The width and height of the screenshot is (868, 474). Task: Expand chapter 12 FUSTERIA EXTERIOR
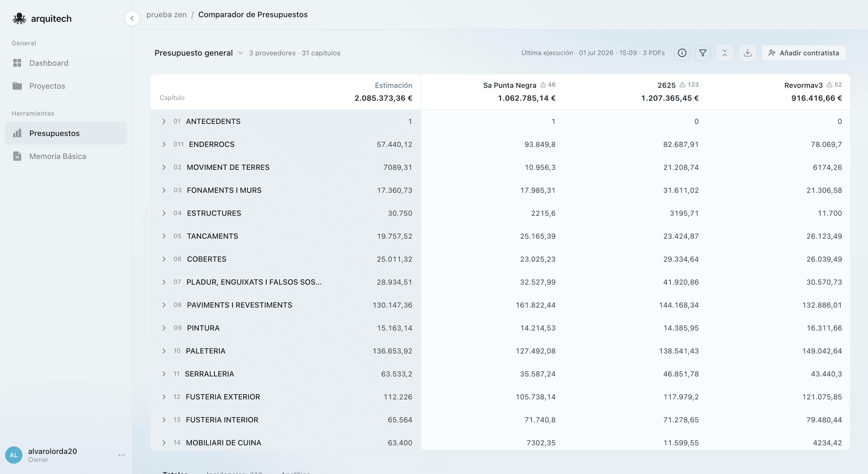pyautogui.click(x=164, y=397)
